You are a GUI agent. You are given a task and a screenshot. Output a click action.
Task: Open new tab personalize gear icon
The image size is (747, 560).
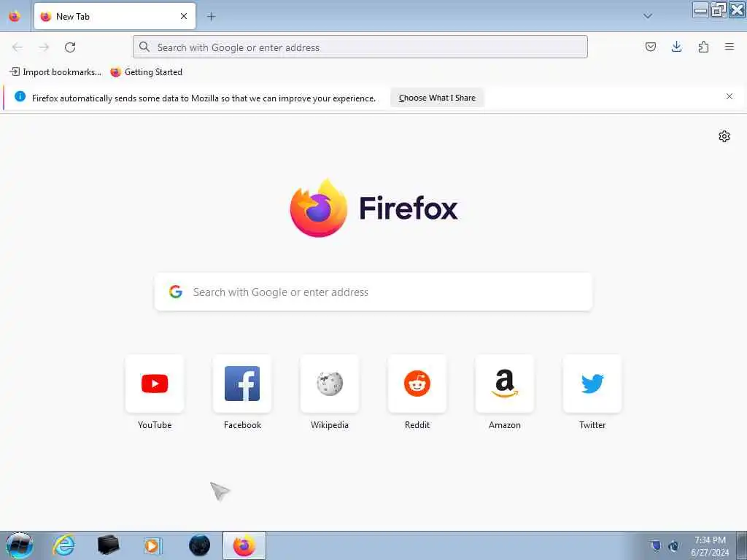[x=724, y=136]
